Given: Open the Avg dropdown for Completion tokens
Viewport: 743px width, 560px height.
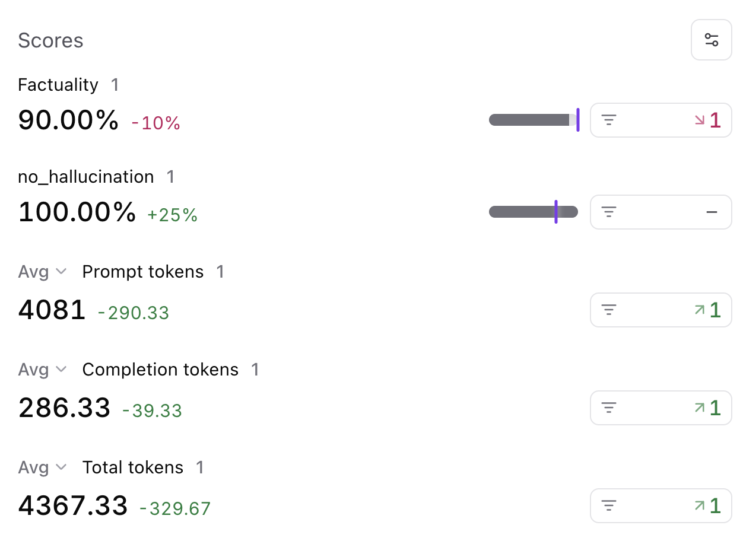Looking at the screenshot, I should [x=42, y=370].
